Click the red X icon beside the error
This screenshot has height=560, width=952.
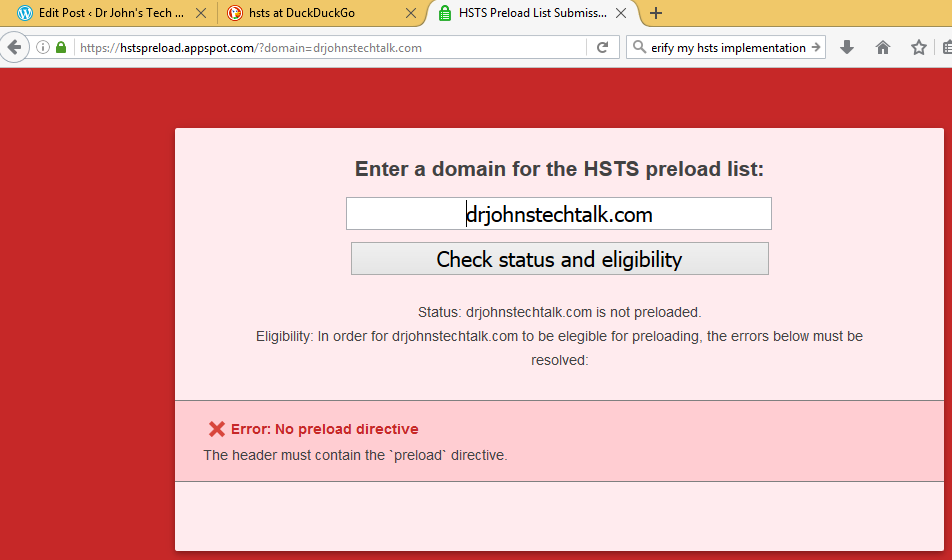(x=216, y=429)
